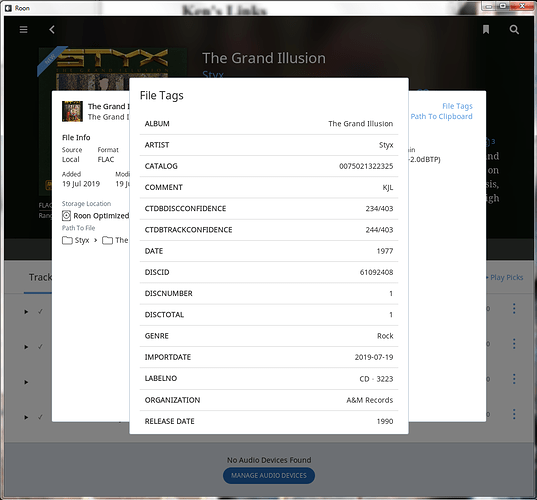Click the Added date 19 Jul 2019
Screen dimensions: 537x500
(81, 184)
